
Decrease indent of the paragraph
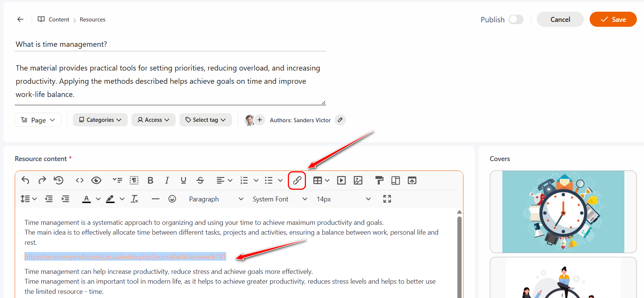click(49, 199)
